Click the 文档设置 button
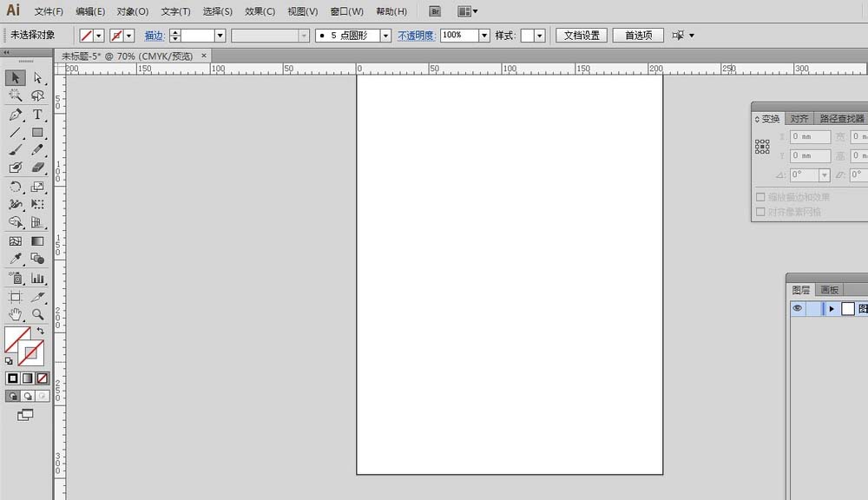 [x=582, y=36]
